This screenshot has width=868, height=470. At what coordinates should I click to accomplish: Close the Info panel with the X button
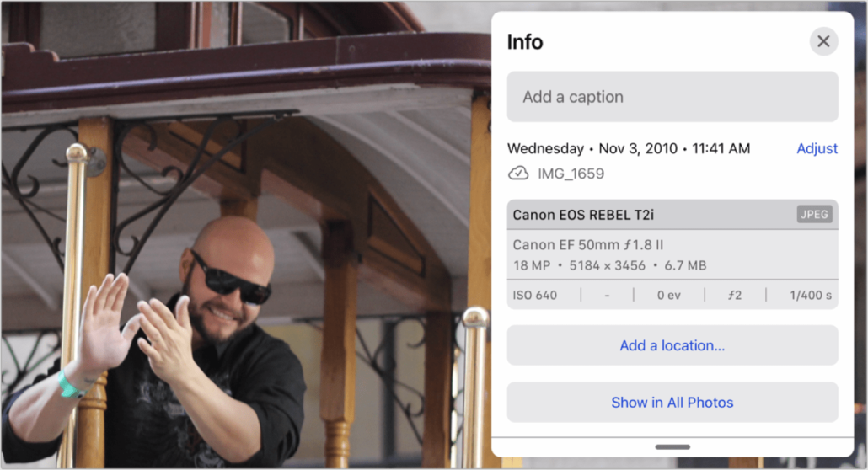(823, 41)
